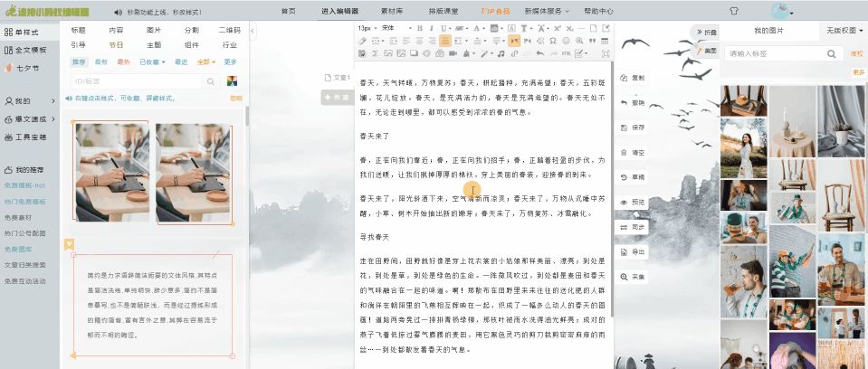Open the 素材库 menu item
Screen dimensions: 868x369
tap(392, 11)
